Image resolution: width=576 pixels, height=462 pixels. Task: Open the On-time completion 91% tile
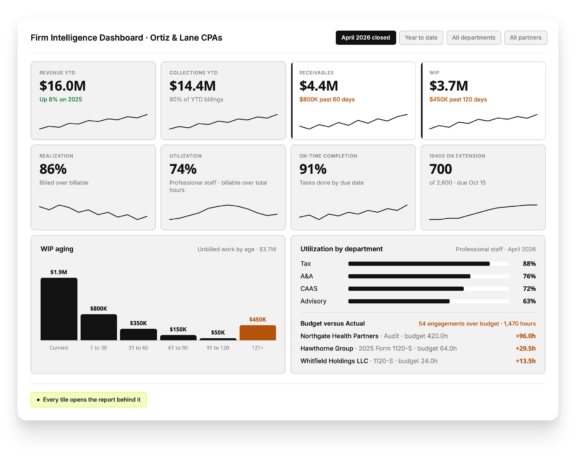click(x=353, y=187)
